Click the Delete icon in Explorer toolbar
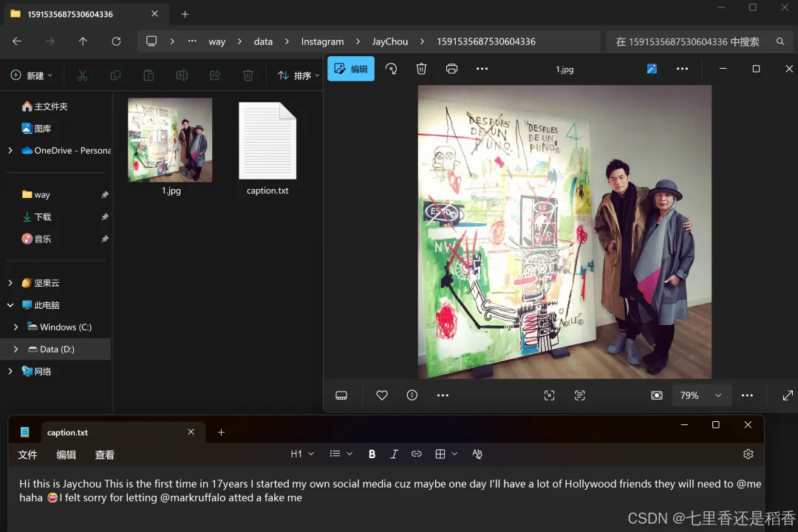 (x=248, y=75)
